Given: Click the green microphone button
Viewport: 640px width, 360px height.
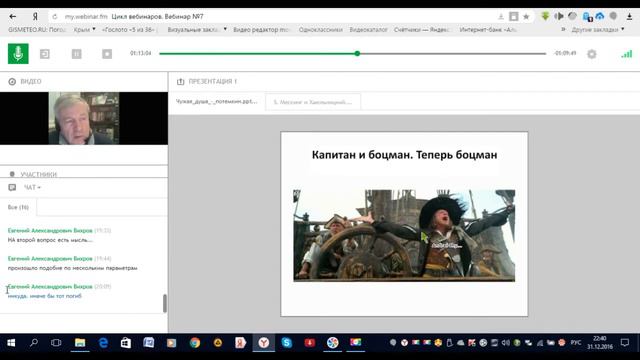Looking at the screenshot, I should coord(18,53).
